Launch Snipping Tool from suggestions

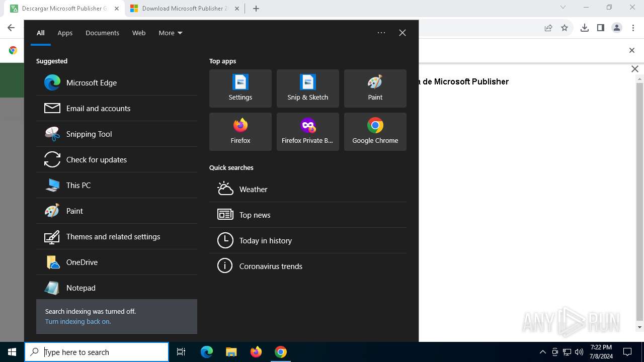coord(117,134)
